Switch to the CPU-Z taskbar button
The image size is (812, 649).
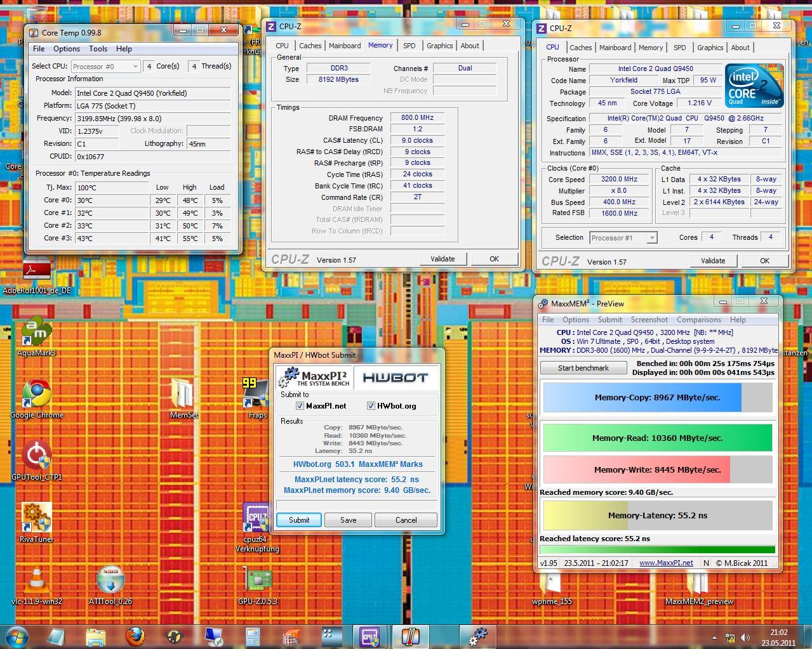(x=370, y=636)
